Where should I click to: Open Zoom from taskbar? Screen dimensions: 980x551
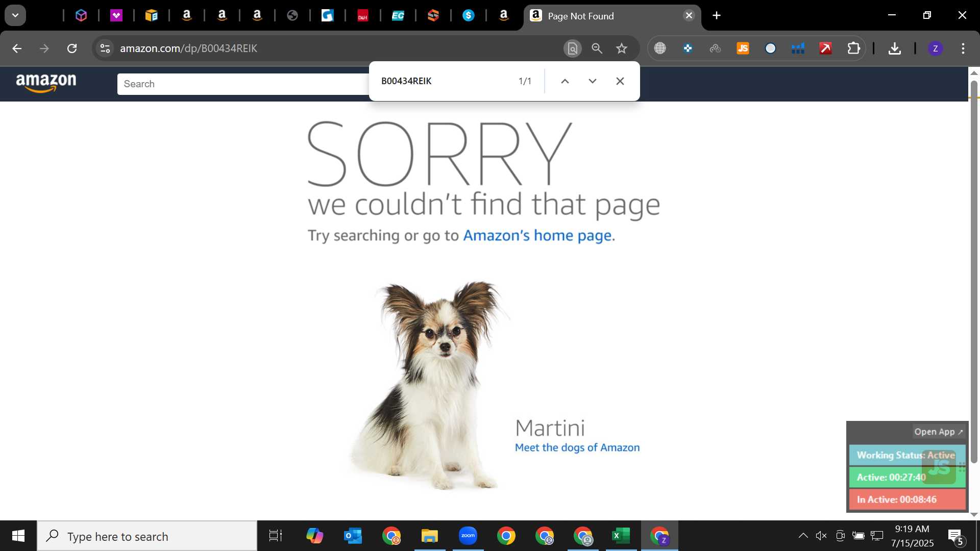(x=468, y=536)
